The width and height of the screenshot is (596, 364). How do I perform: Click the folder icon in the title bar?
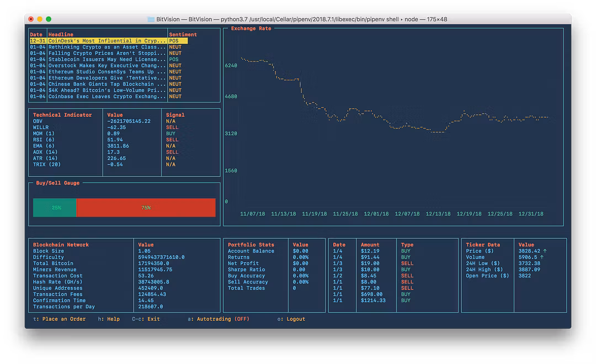[151, 19]
